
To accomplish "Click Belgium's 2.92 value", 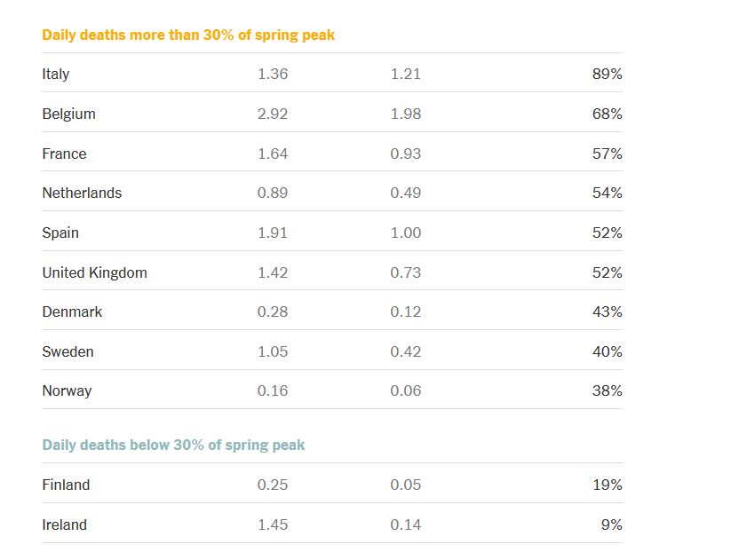I will [x=273, y=114].
